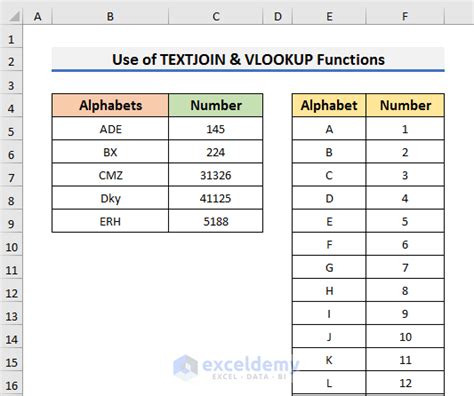Screen dimensions: 474x396
Task: Click the lookup letter 'K' cell
Action: pos(329,360)
